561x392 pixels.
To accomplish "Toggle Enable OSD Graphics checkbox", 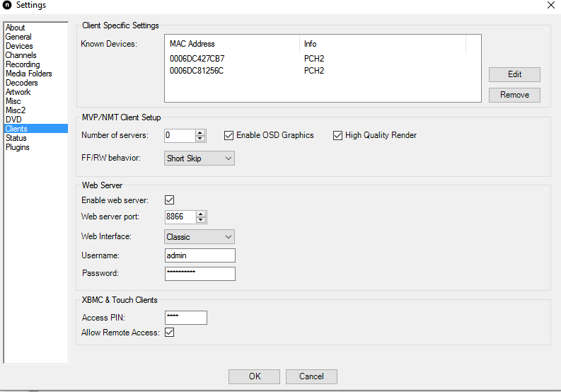I will (229, 136).
